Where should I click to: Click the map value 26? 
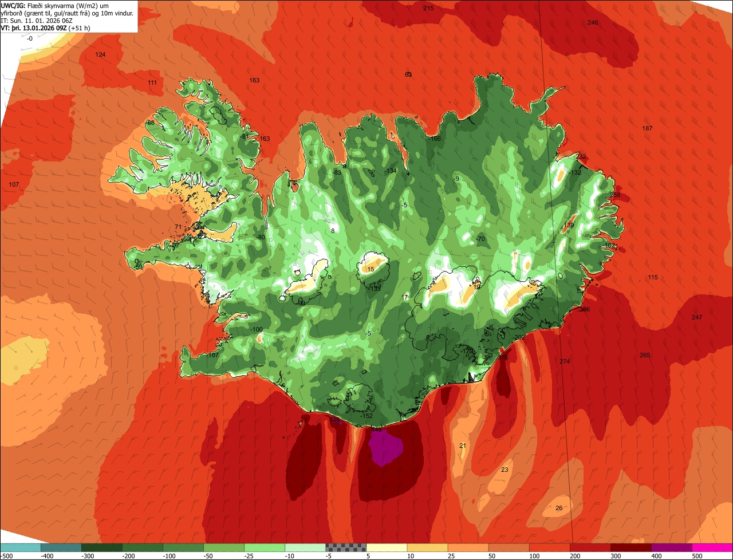pos(559,508)
